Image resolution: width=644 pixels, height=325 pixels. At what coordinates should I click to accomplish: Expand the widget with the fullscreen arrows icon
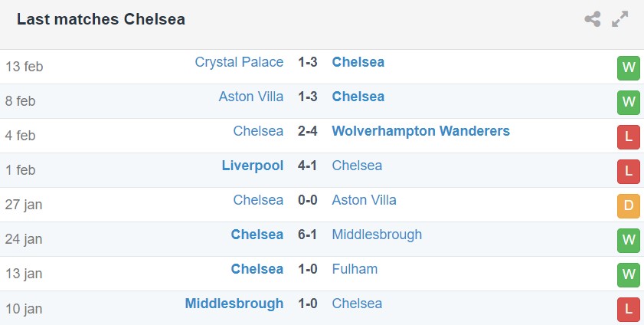coord(619,19)
